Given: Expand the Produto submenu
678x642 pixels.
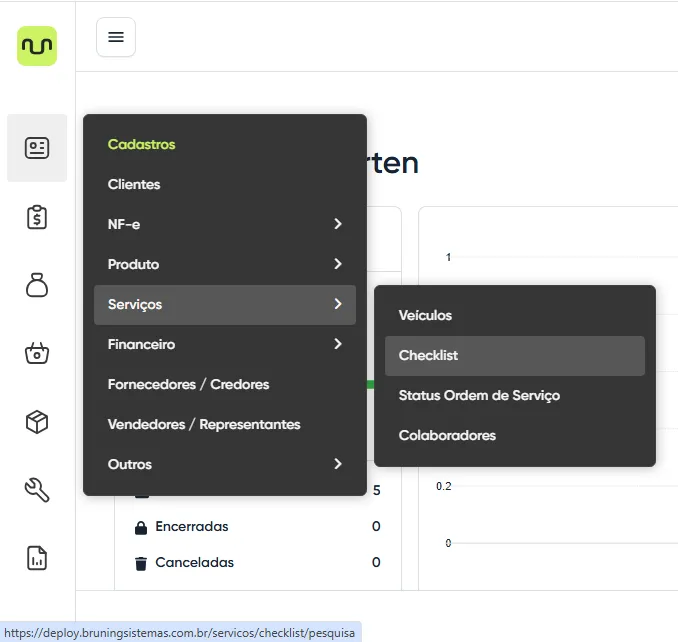Looking at the screenshot, I should pyautogui.click(x=224, y=264).
